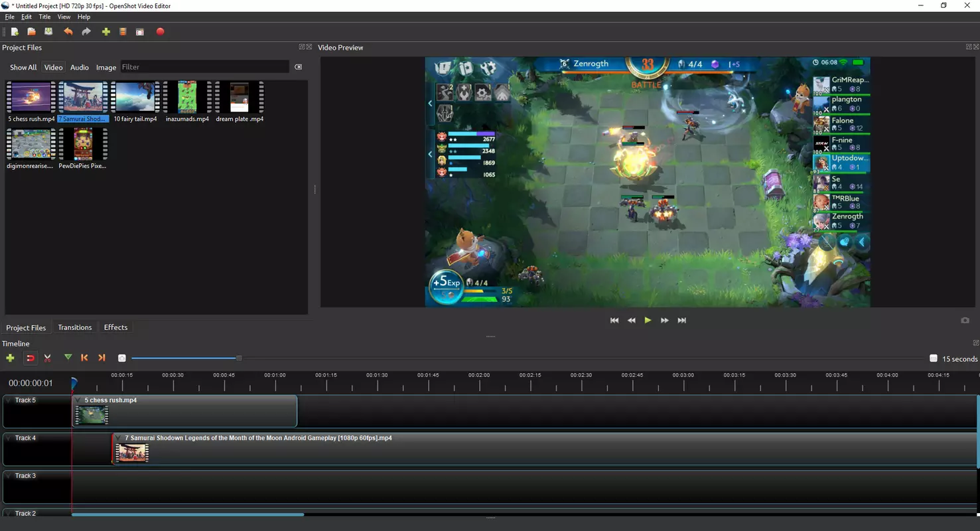Click the New Project toolbar icon

[14, 32]
